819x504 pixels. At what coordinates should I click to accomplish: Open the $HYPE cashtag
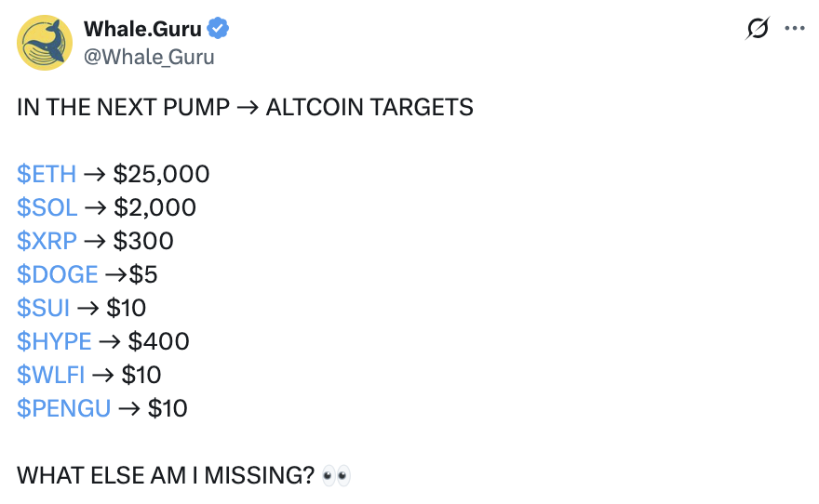[x=54, y=341]
